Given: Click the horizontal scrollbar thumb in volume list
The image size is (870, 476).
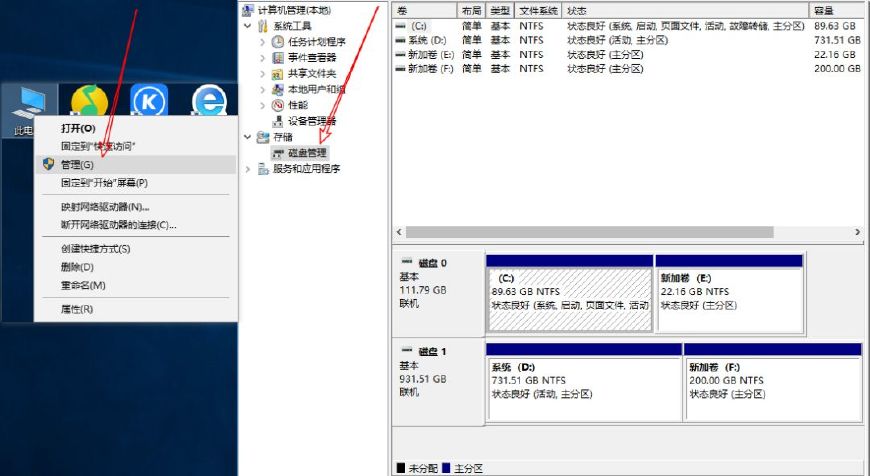Looking at the screenshot, I should tap(589, 232).
